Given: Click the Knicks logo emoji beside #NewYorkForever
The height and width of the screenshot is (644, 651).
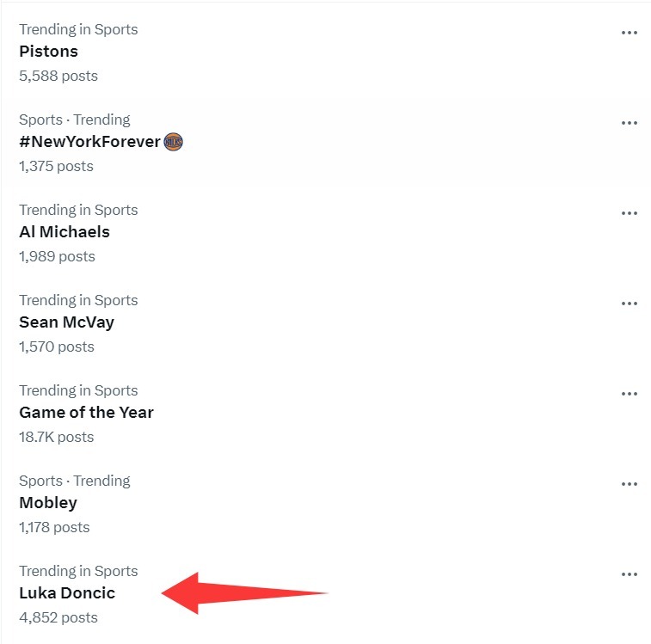Looking at the screenshot, I should pyautogui.click(x=173, y=142).
